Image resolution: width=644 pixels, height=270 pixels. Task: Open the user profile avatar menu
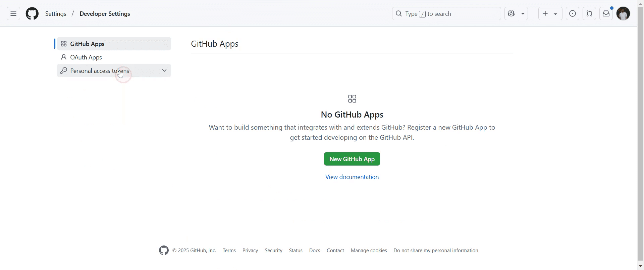[623, 14]
